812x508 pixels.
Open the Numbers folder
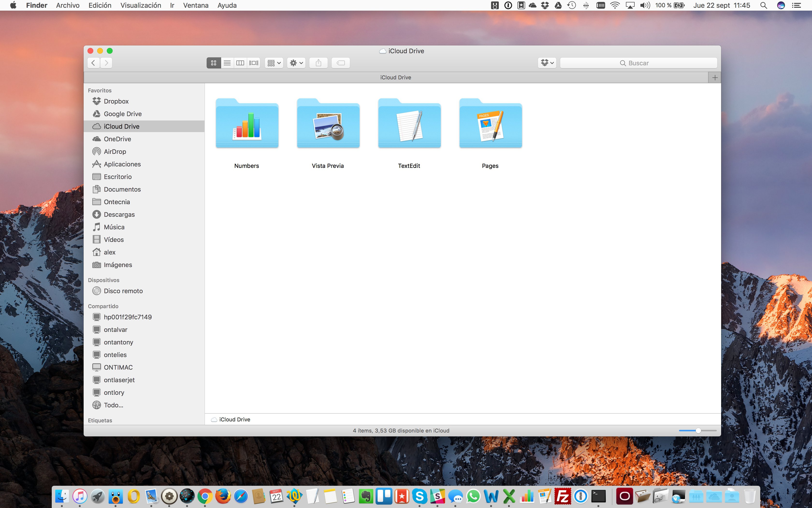[247, 123]
